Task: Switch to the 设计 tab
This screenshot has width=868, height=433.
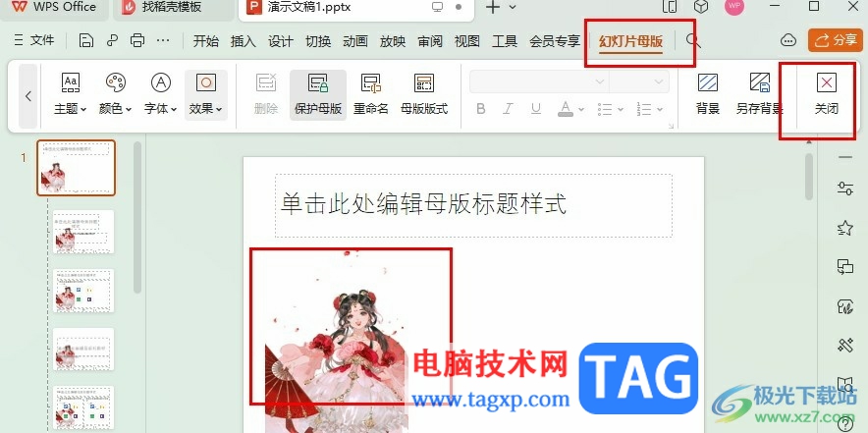Action: 281,41
